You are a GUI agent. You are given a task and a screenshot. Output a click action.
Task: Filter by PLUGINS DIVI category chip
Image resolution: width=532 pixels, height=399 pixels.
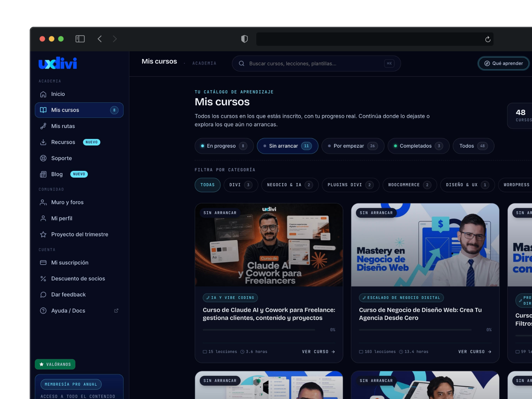click(x=351, y=185)
